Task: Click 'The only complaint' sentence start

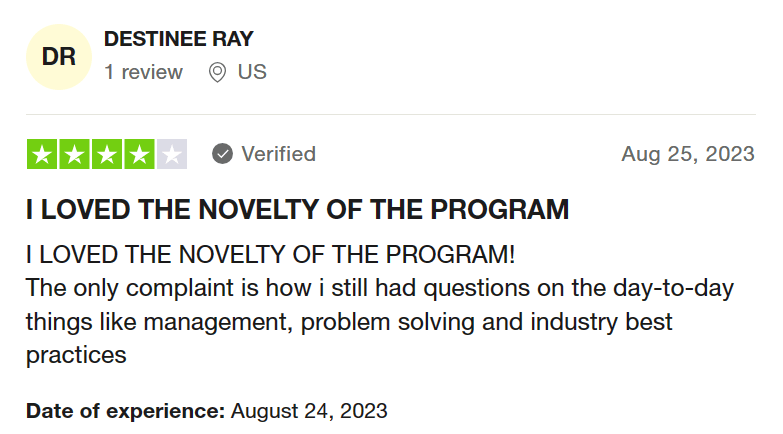Action: (110, 289)
